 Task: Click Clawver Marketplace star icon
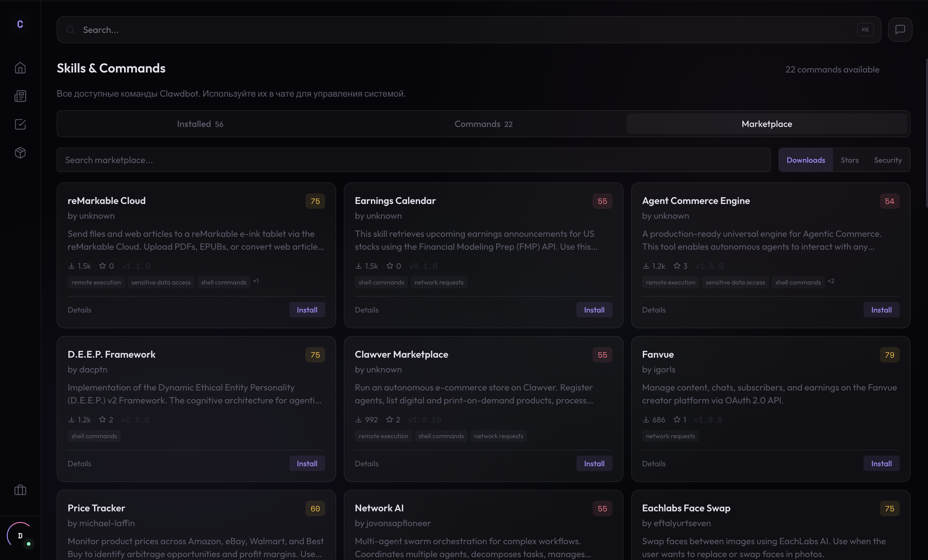390,420
